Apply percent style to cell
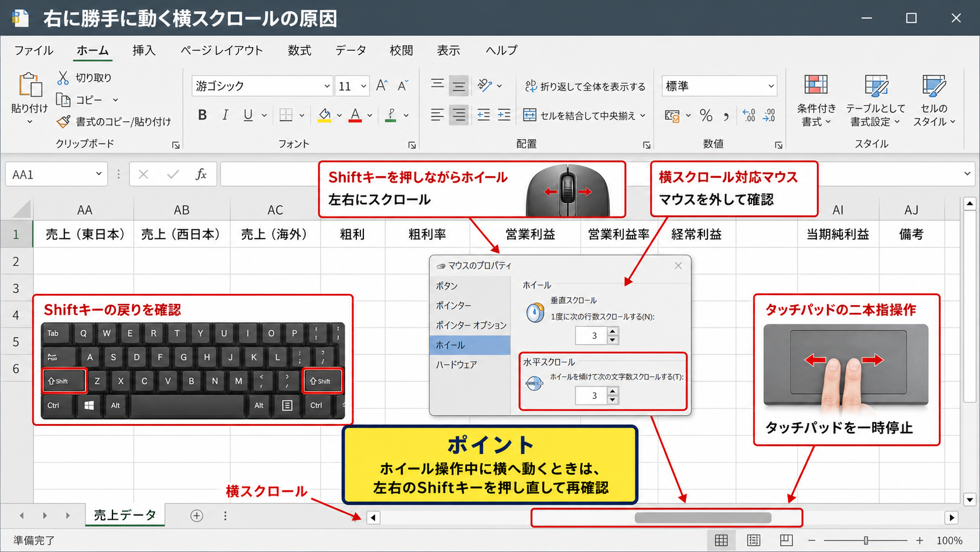The width and height of the screenshot is (980, 552). pos(706,116)
